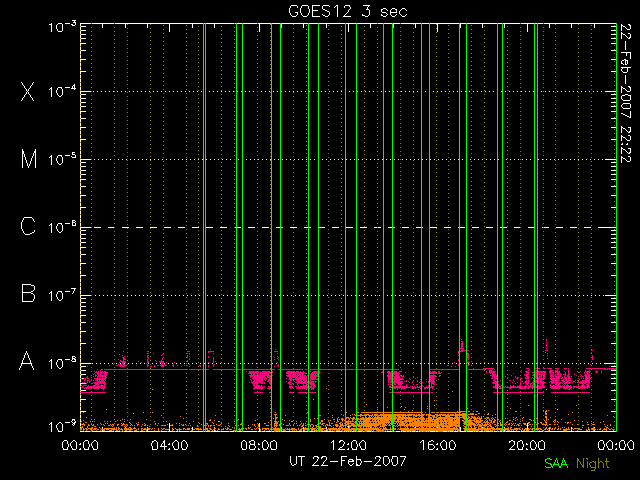The image size is (640, 480).
Task: Select the C flare class label
Action: coord(28,226)
